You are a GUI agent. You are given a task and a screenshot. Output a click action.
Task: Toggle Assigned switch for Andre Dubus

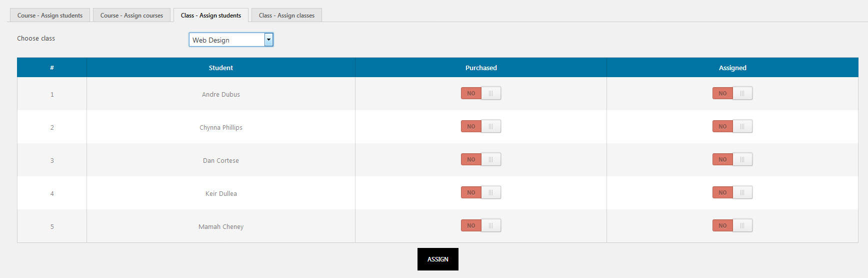point(732,94)
